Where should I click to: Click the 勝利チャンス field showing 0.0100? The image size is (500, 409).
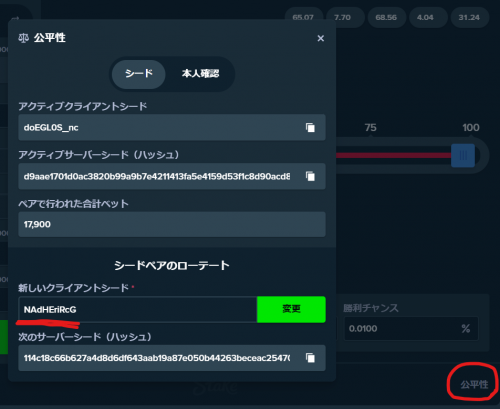[411, 328]
